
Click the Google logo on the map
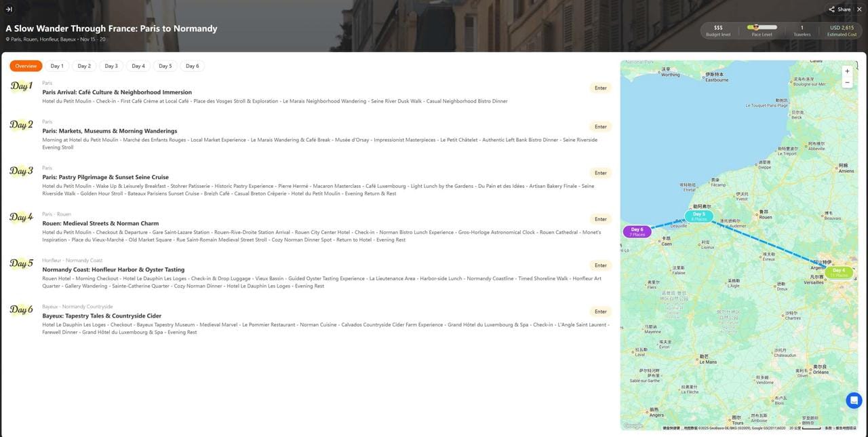[632, 425]
